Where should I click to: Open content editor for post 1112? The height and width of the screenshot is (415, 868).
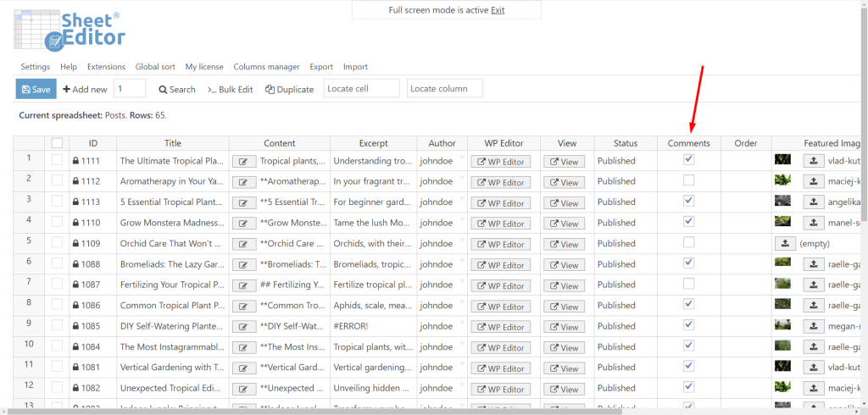[243, 182]
